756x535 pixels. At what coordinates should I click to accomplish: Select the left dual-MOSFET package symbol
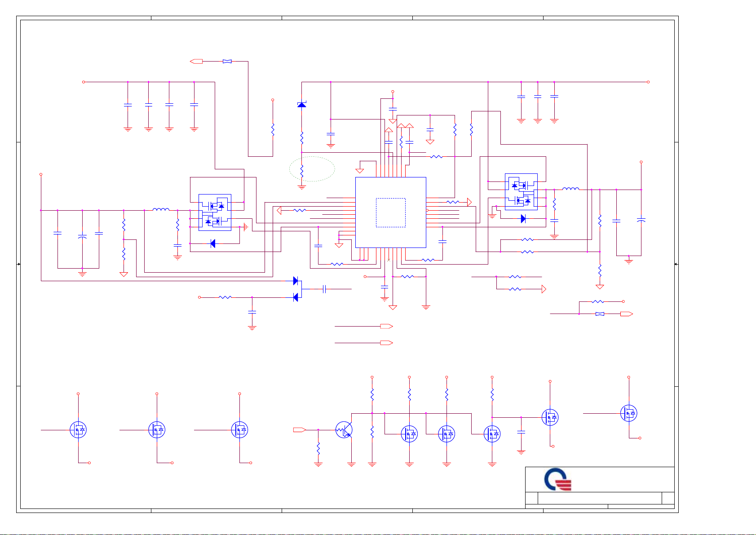pyautogui.click(x=215, y=212)
